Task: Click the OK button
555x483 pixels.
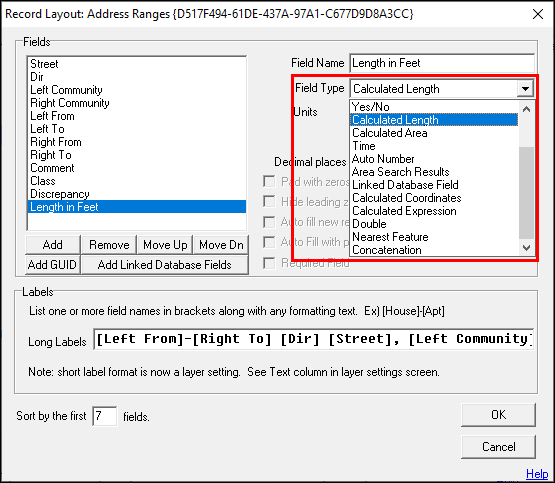Action: tap(498, 415)
